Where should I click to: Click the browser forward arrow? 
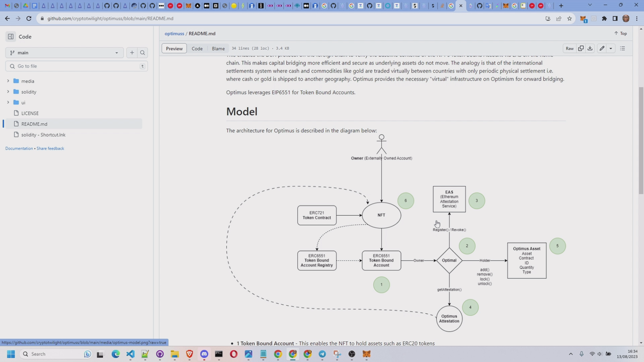[18, 19]
